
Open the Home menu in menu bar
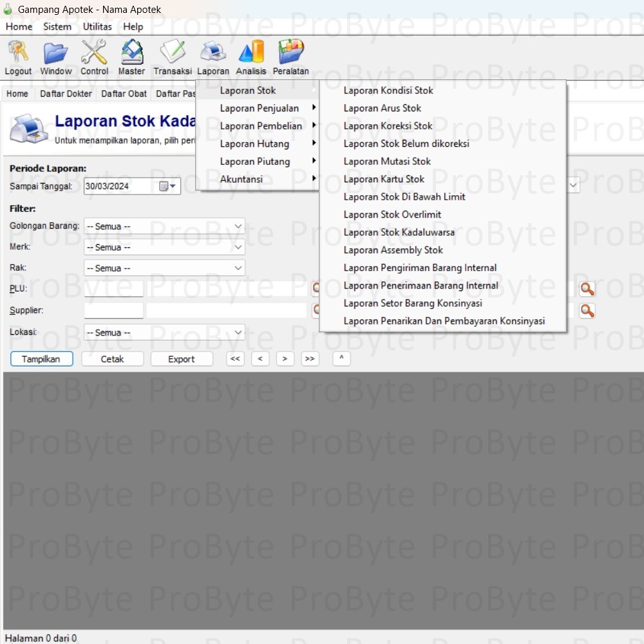19,26
